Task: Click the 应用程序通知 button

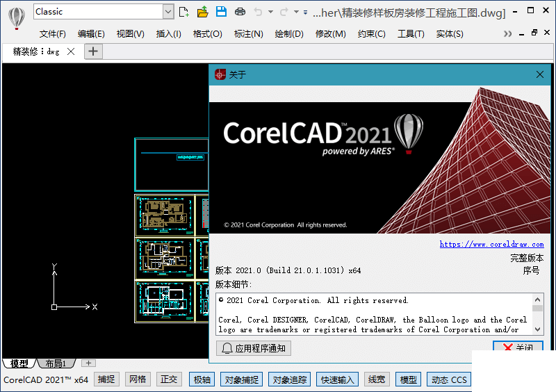Action: point(254,348)
